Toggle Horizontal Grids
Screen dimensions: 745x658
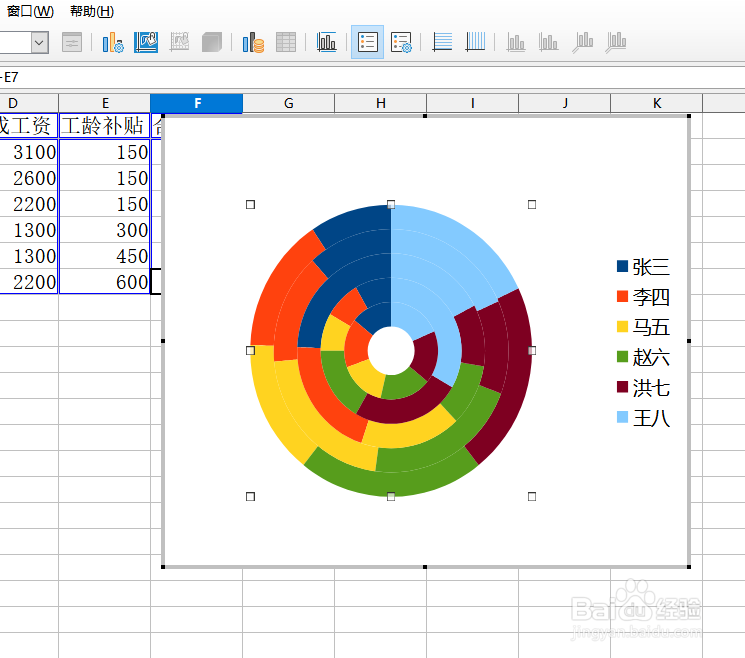(442, 43)
